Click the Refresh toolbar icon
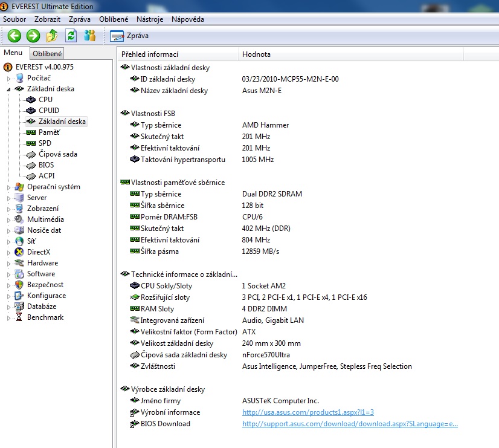This screenshot has height=448, width=499. coord(71,36)
